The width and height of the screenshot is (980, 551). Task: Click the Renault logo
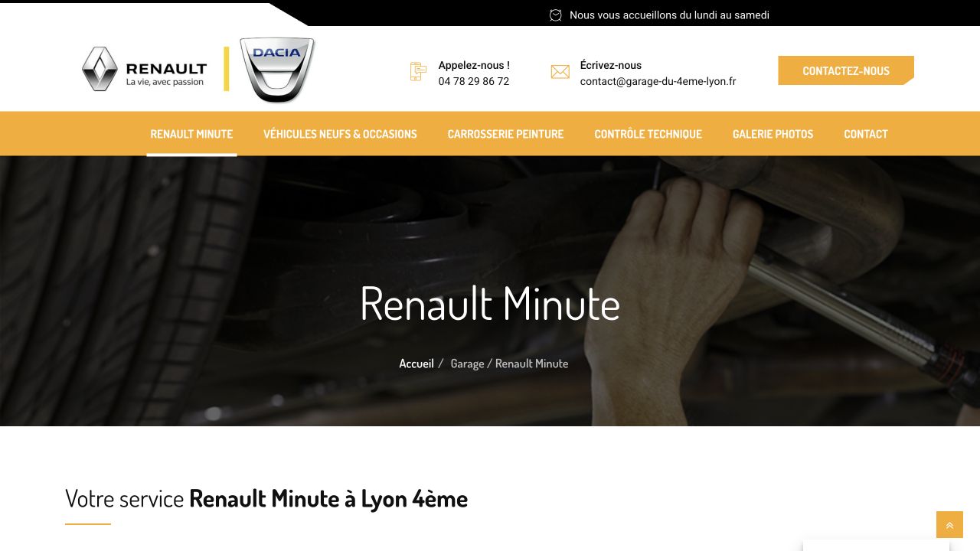click(144, 69)
